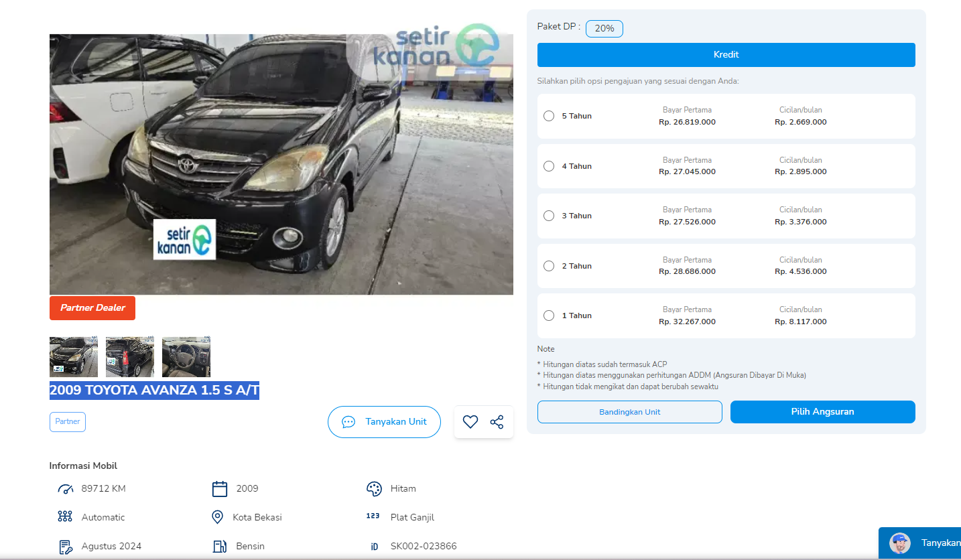
Task: Open the front view car thumbnail
Action: [x=74, y=357]
